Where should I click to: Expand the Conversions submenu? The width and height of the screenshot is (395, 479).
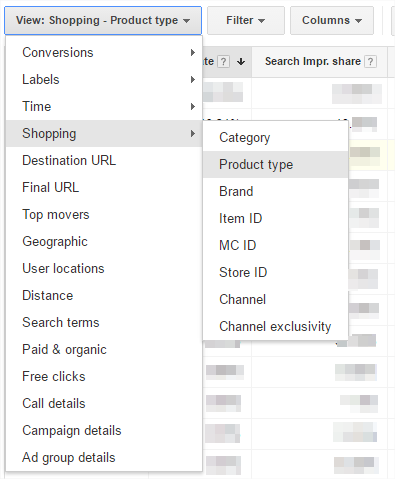click(x=104, y=53)
